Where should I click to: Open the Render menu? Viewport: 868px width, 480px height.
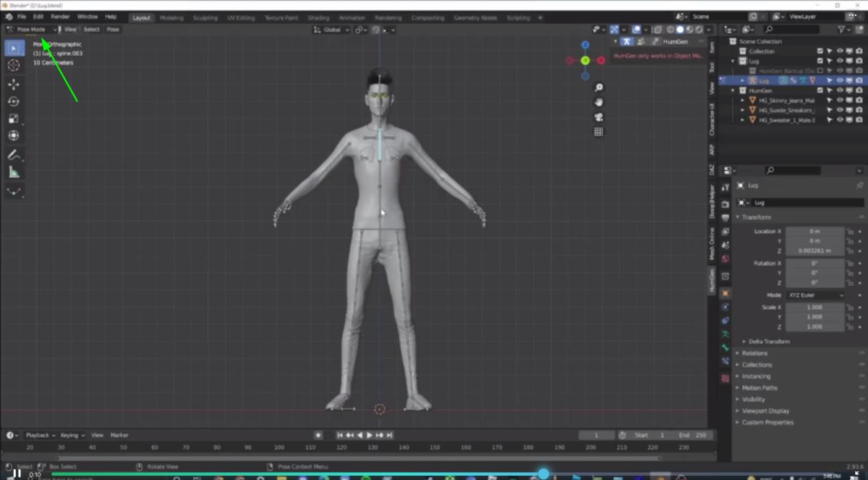tap(60, 17)
